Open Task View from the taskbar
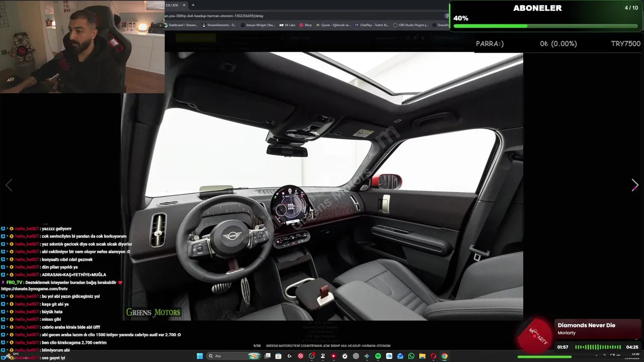 (x=267, y=356)
